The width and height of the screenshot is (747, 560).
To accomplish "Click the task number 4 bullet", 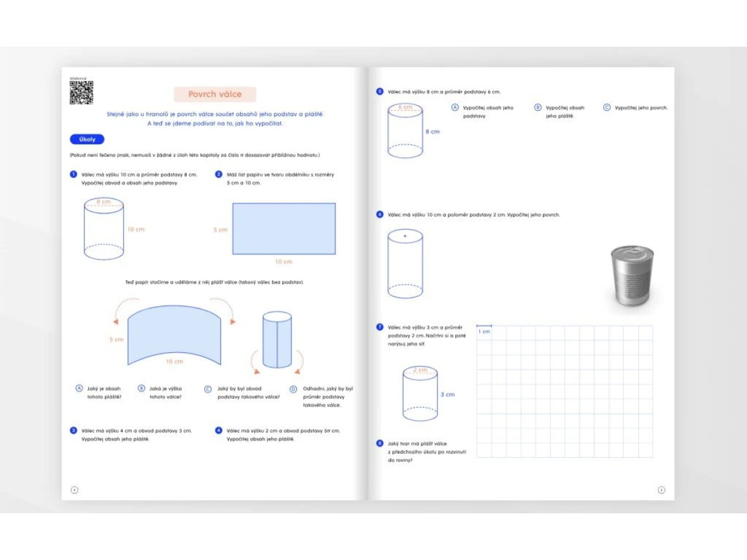I will (x=218, y=430).
